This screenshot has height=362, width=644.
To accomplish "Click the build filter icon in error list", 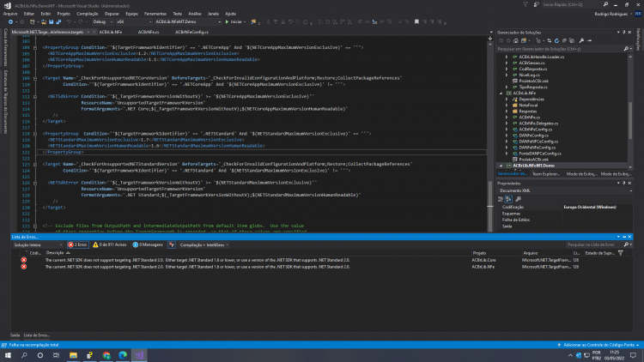I will point(172,244).
